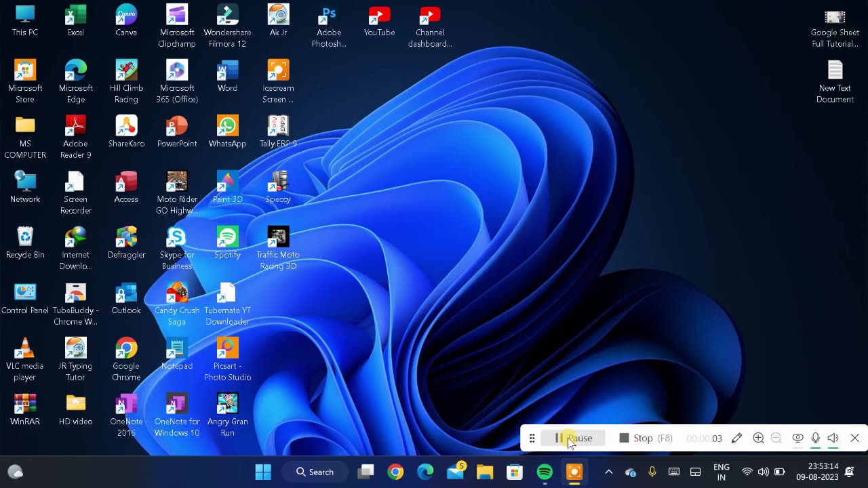Launch Wondershare Filmora 12

(x=227, y=26)
